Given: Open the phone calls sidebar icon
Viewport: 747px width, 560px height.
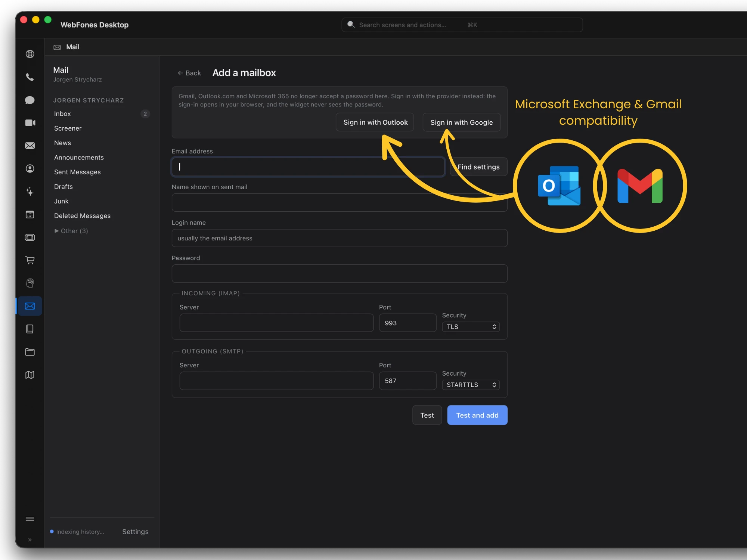Looking at the screenshot, I should (x=30, y=77).
